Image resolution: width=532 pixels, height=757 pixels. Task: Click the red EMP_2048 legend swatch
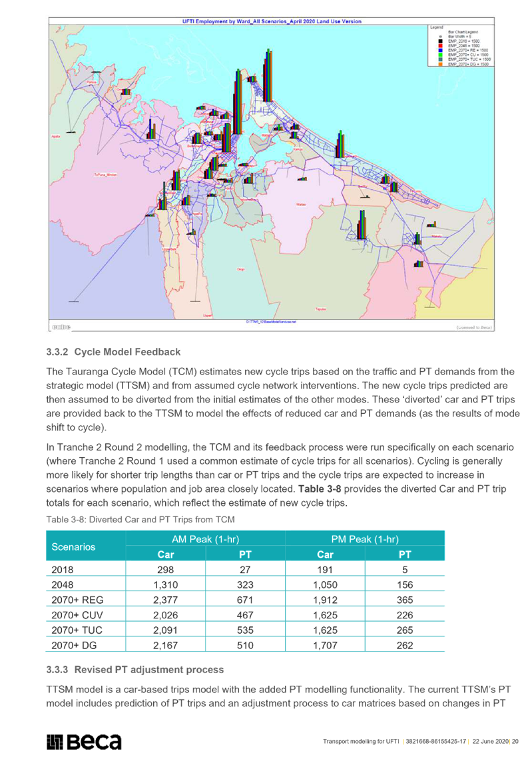pos(440,46)
